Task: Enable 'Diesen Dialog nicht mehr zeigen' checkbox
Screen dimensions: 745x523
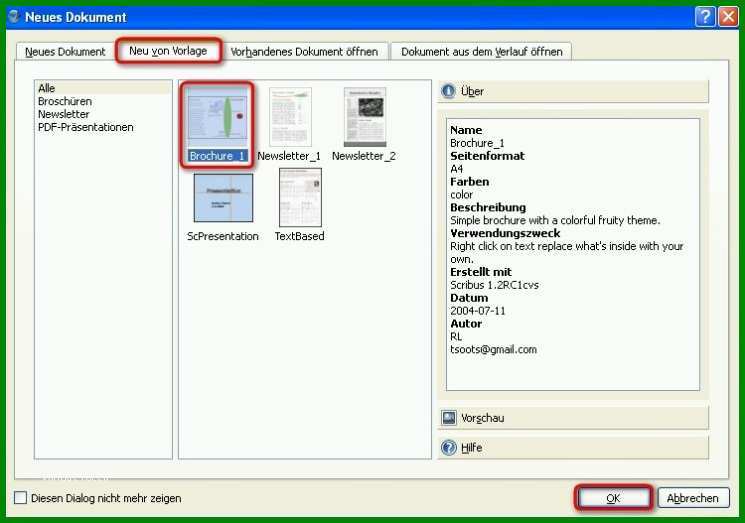Action: (20, 498)
